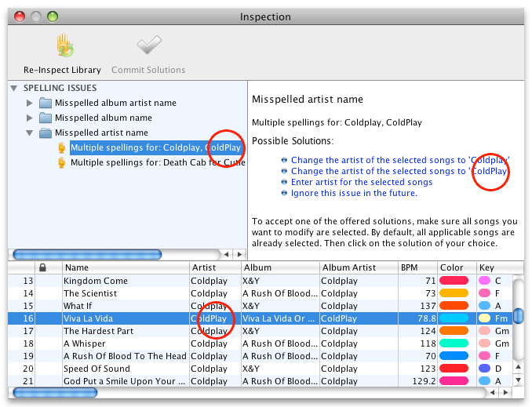Click tree panel scroll right arrow
Viewport: 532px width, 407px height.
[240, 254]
